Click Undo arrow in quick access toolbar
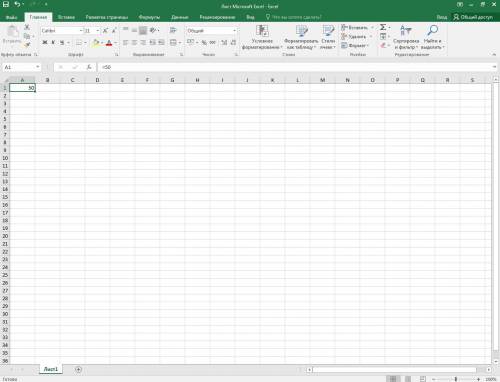Screen dimensions: 500x382 [x=17, y=4]
